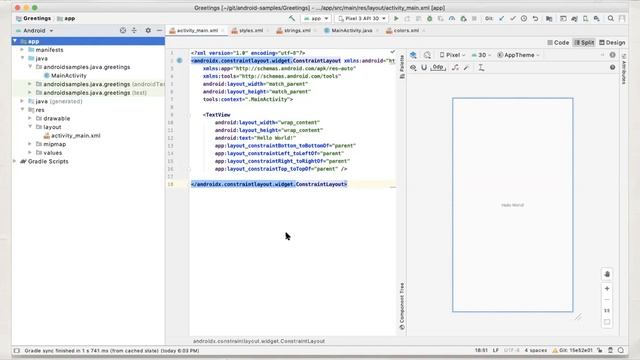Click the design surface layers icon

point(413,55)
